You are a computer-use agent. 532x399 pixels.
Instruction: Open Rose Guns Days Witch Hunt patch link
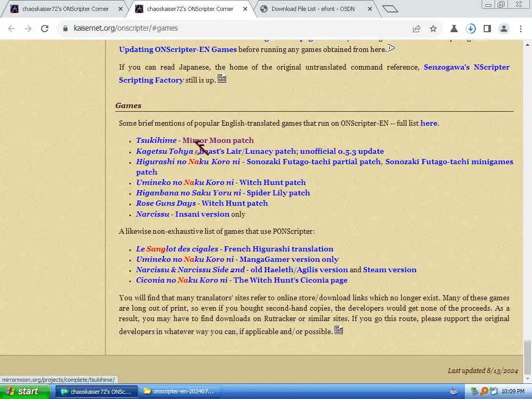coord(234,204)
